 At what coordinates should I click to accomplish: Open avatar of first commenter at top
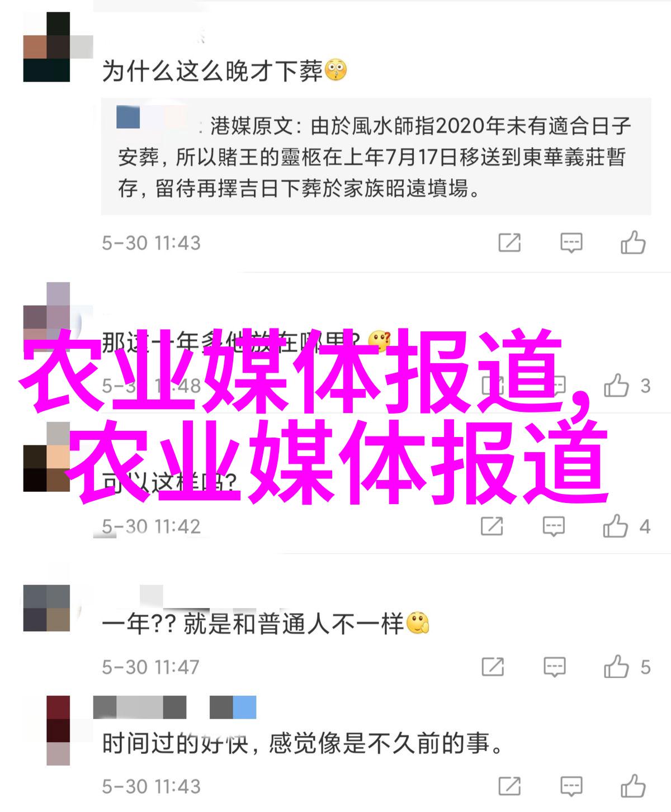click(x=47, y=47)
